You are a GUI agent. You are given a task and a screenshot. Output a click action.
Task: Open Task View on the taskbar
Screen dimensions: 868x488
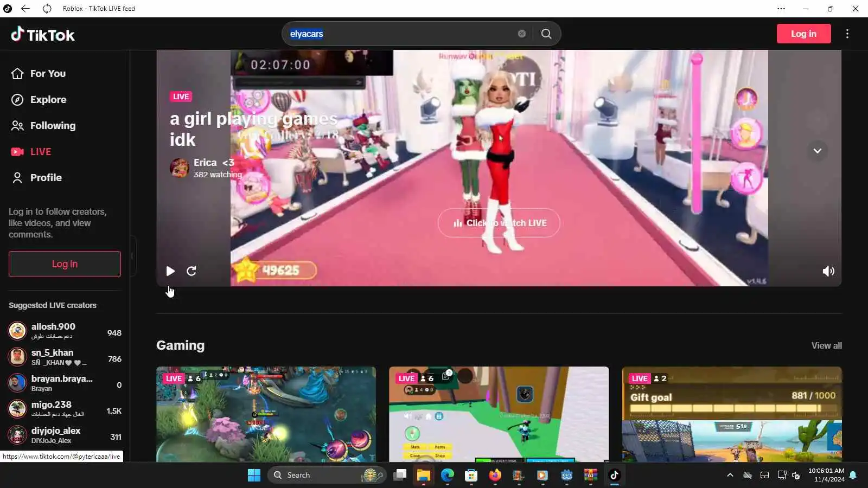click(x=400, y=475)
